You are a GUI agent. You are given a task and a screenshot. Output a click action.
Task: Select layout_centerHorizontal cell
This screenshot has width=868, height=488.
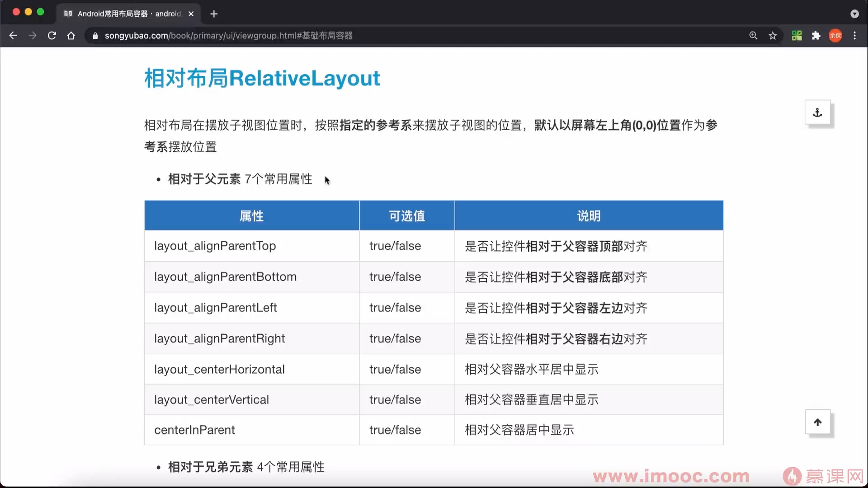click(252, 369)
